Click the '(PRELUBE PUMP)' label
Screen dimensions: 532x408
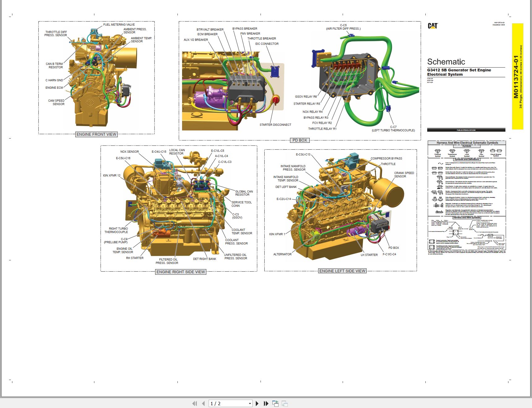[116, 242]
